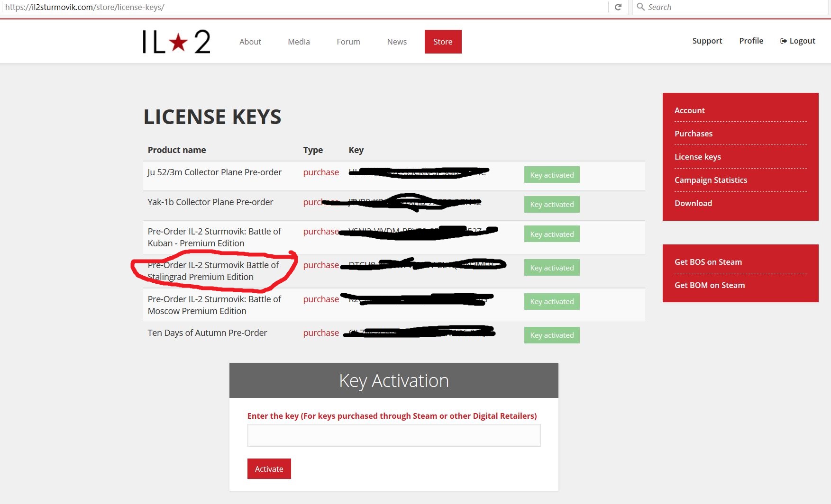Click Key activated badge for Battle of Kuban
Screen dimensions: 831x504
coord(552,234)
